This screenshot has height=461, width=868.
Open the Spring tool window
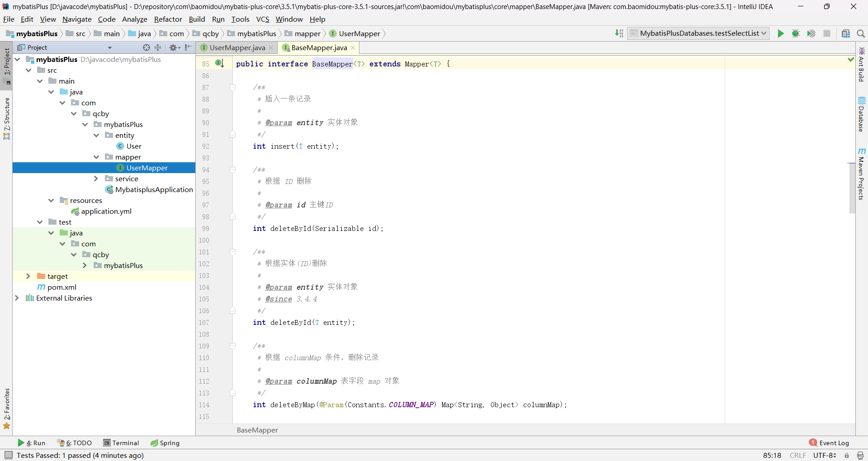[165, 443]
